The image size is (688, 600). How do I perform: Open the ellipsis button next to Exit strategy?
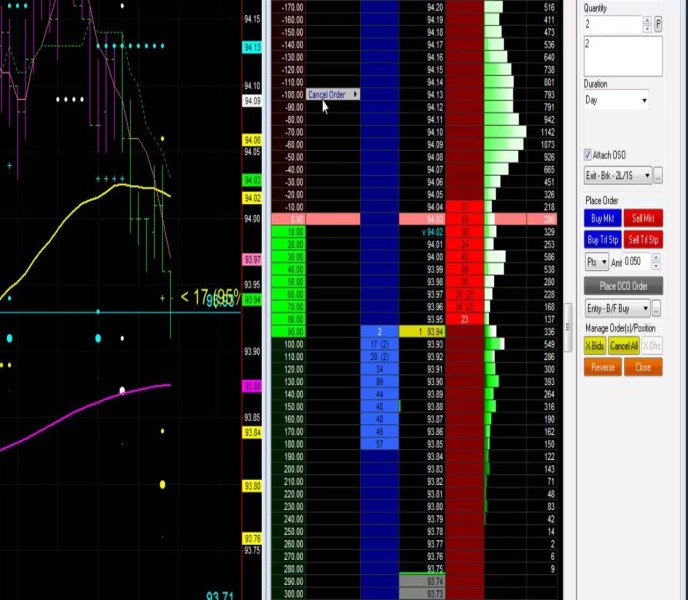(x=658, y=176)
